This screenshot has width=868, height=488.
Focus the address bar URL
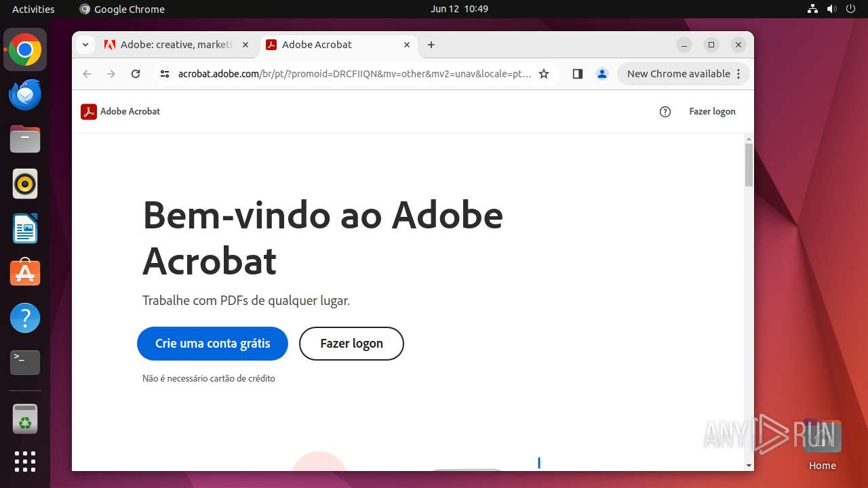[x=355, y=74]
